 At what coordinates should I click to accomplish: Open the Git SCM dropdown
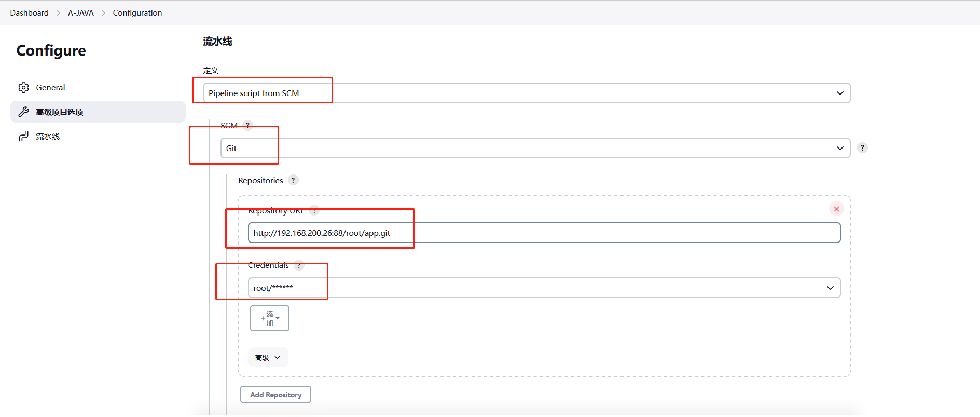535,148
